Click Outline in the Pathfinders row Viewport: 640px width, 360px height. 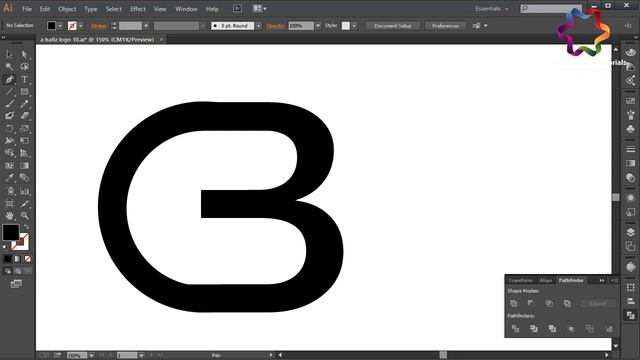590,329
